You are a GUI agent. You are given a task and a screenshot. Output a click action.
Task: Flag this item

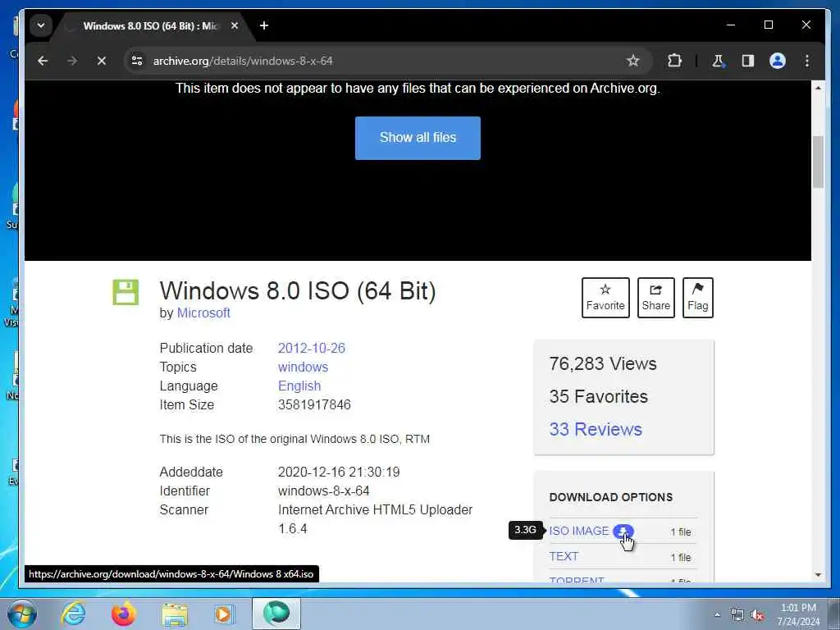[x=697, y=298]
